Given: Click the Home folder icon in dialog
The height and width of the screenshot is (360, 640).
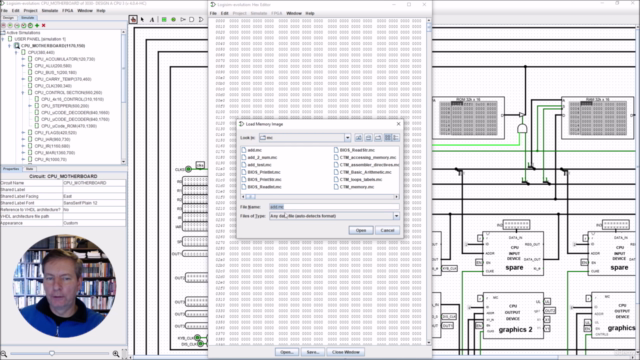Looking at the screenshot, I should 368,138.
